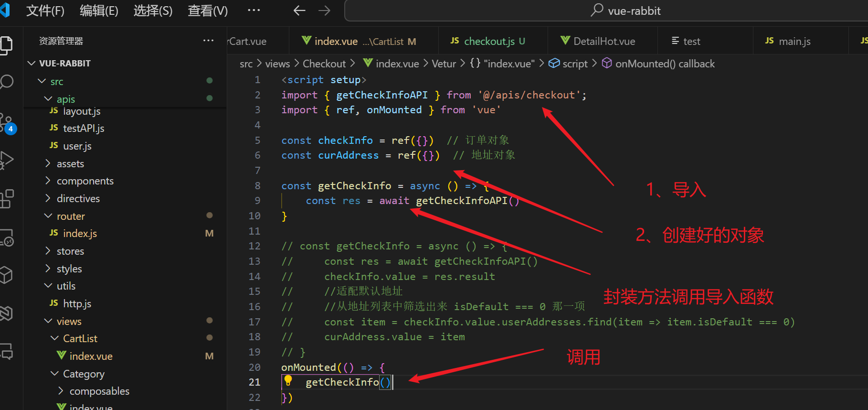
Task: Click the getCheckInfoAPI import on line 2
Action: coord(382,95)
